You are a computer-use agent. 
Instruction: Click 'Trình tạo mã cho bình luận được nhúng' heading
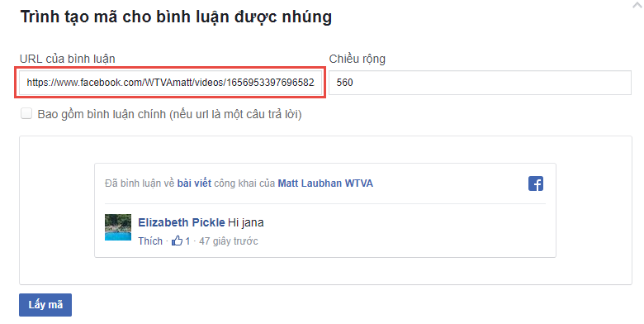[x=176, y=17]
